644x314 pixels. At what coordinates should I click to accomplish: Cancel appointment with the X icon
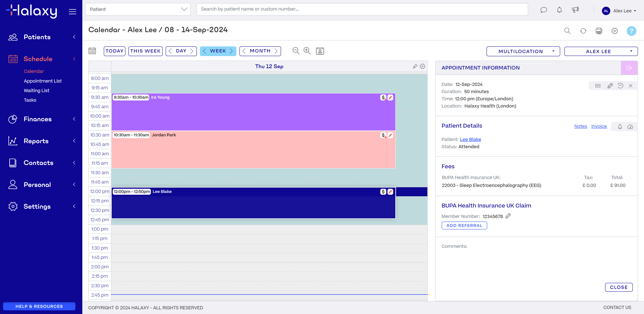pyautogui.click(x=630, y=86)
